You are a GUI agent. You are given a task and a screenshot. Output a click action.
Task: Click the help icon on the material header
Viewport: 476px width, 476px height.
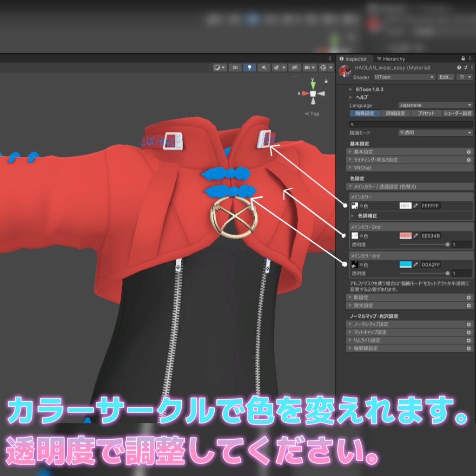(459, 67)
